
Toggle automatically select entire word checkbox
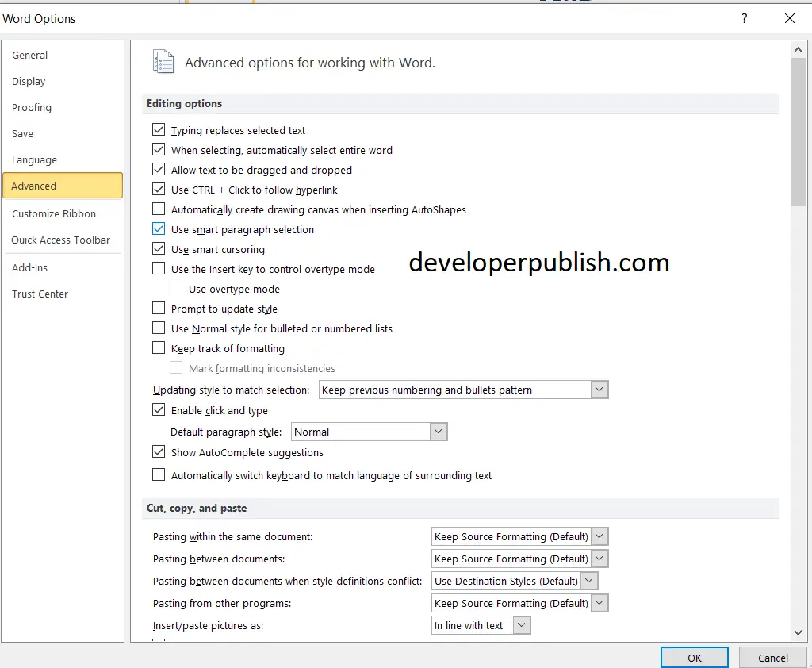[159, 150]
